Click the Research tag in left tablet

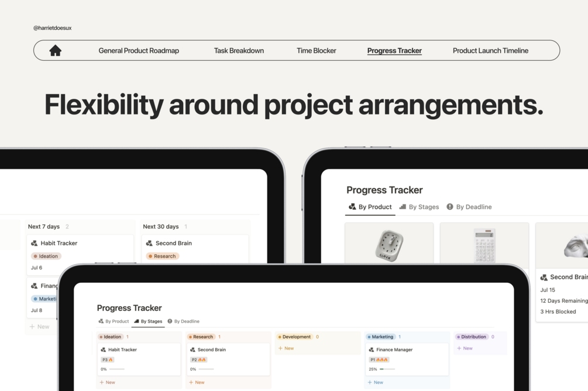[163, 256]
